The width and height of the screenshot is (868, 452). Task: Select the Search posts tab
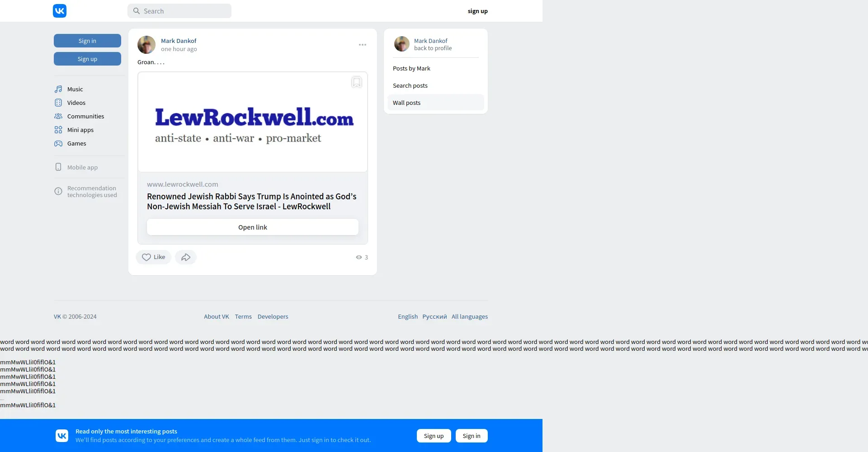[x=436, y=85]
